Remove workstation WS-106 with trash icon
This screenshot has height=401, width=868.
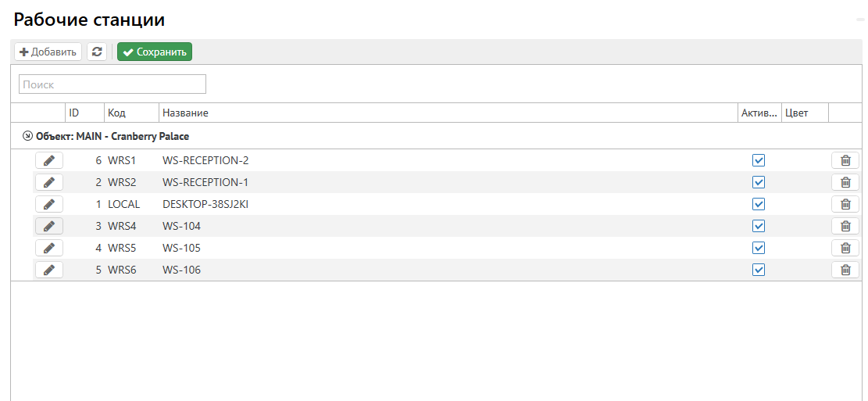point(845,270)
